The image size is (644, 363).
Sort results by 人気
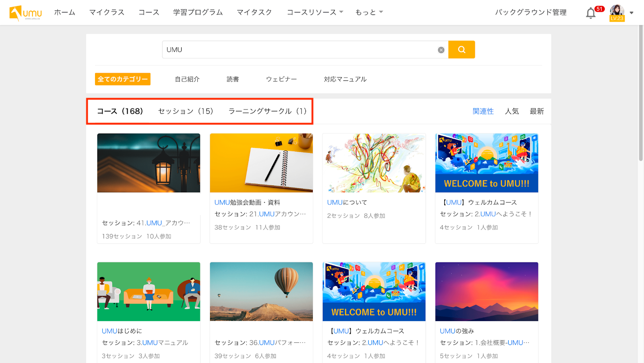coord(512,111)
